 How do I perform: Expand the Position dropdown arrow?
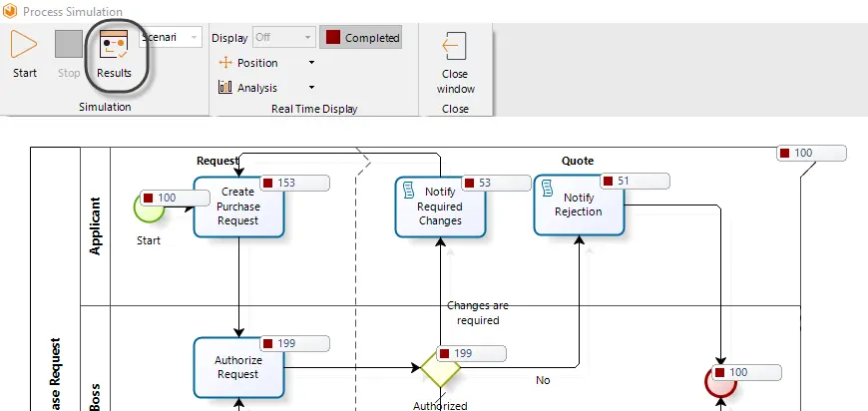(311, 63)
